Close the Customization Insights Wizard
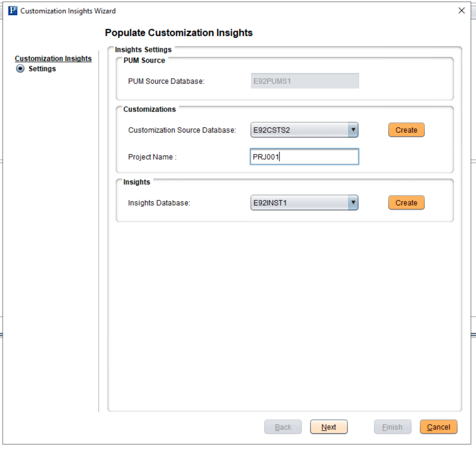The height and width of the screenshot is (455, 476). (x=461, y=10)
